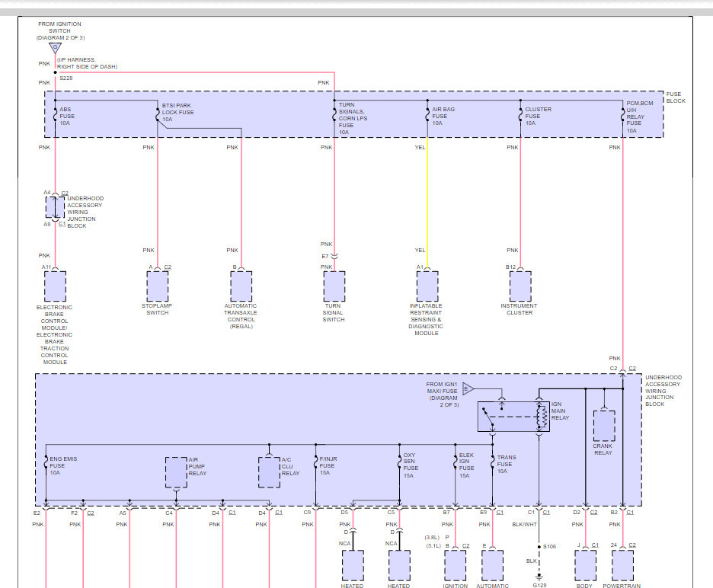Select the Crank Relay box

point(603,425)
